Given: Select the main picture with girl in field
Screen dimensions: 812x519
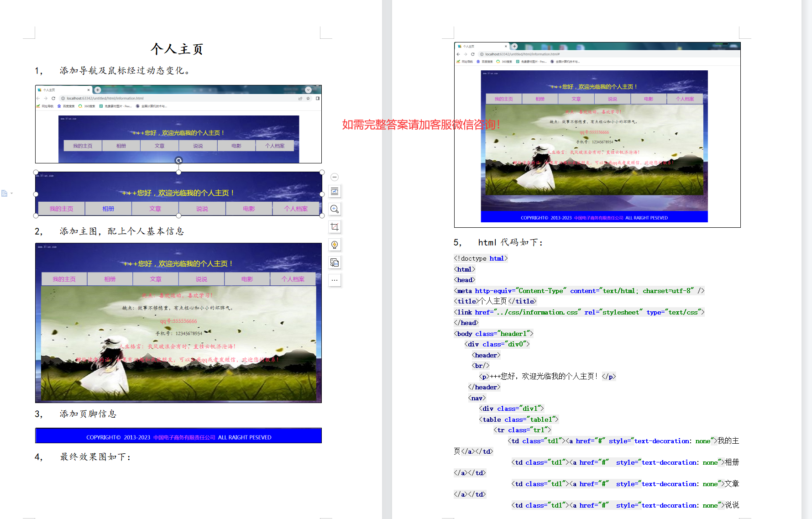Looking at the screenshot, I should 178,323.
